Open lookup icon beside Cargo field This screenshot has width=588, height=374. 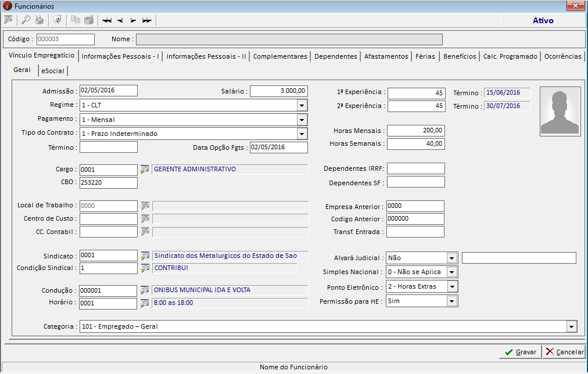[x=145, y=170]
